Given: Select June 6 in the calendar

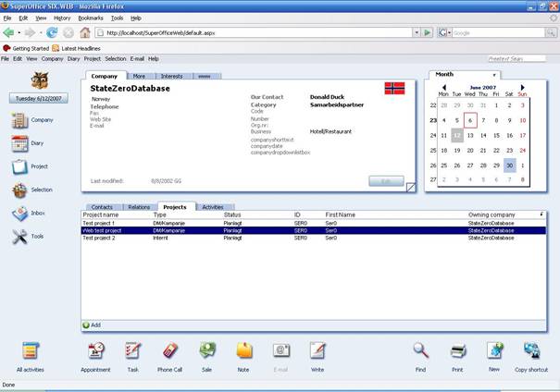Looking at the screenshot, I should 470,120.
